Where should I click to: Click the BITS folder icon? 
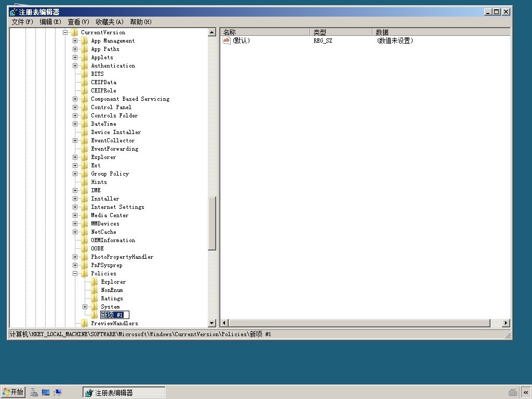tap(85, 74)
